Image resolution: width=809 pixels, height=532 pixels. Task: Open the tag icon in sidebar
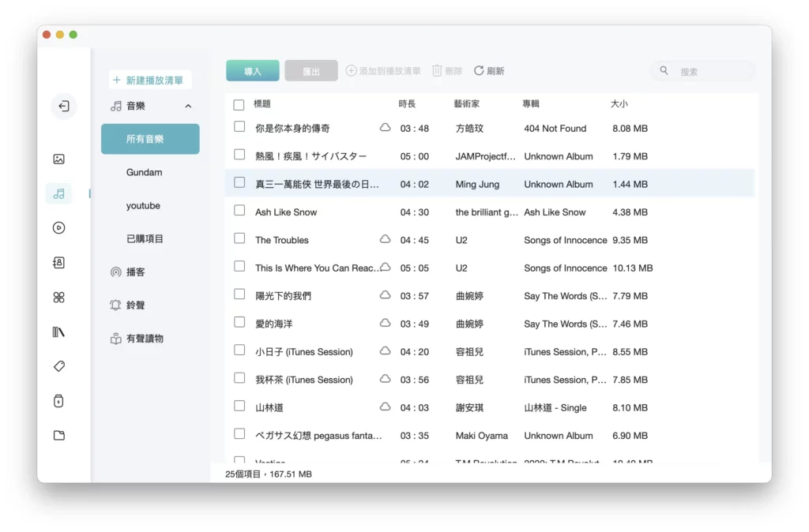[x=58, y=366]
